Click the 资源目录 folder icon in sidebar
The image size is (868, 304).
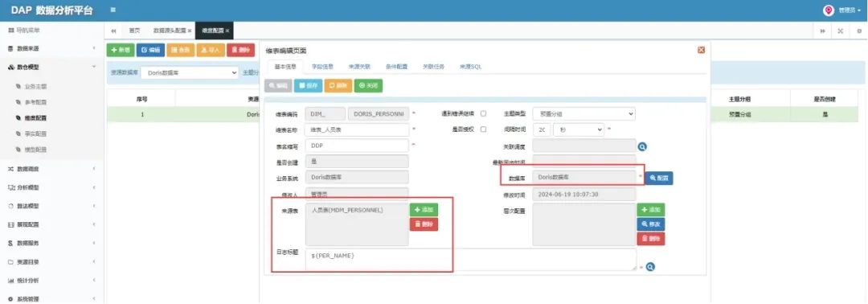(11, 262)
